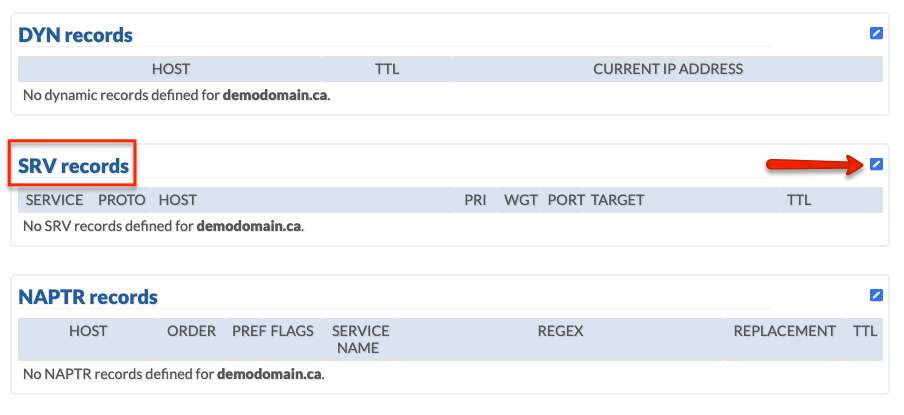
Task: Click the SERVICE NAME column header
Action: click(x=360, y=339)
